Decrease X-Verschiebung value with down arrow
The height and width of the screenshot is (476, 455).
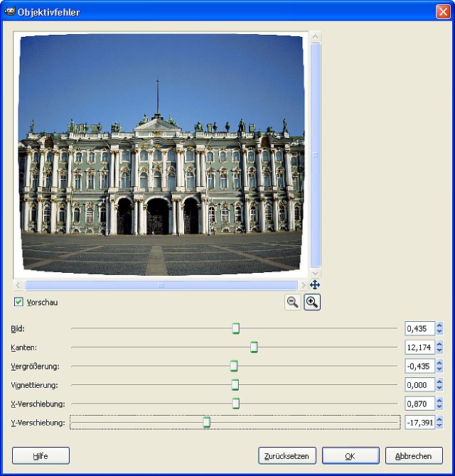[439, 407]
